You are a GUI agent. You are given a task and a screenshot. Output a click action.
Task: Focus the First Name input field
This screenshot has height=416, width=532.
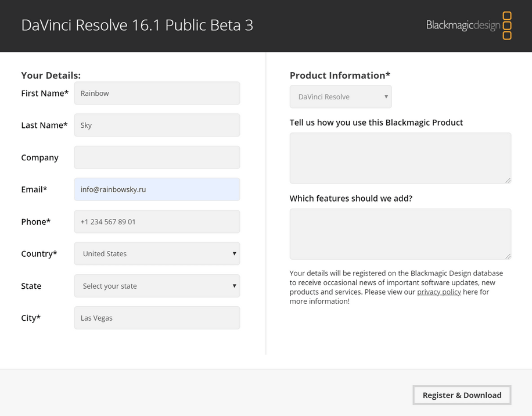coord(157,93)
